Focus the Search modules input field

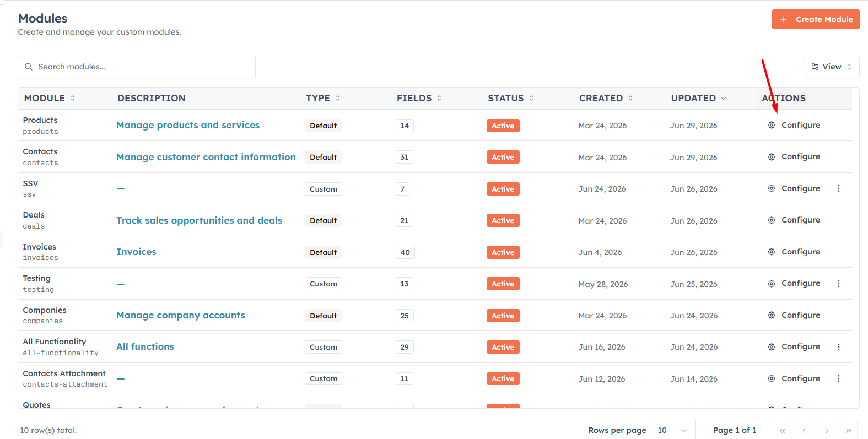[137, 67]
